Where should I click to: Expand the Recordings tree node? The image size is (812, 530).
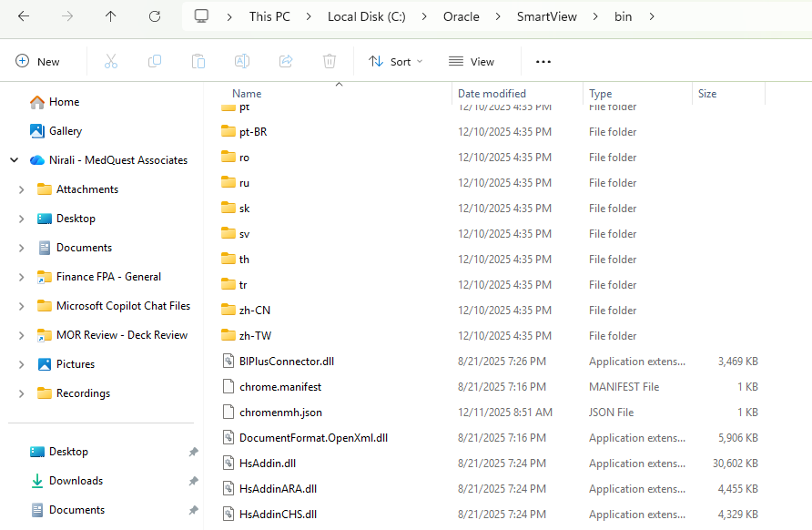click(21, 393)
